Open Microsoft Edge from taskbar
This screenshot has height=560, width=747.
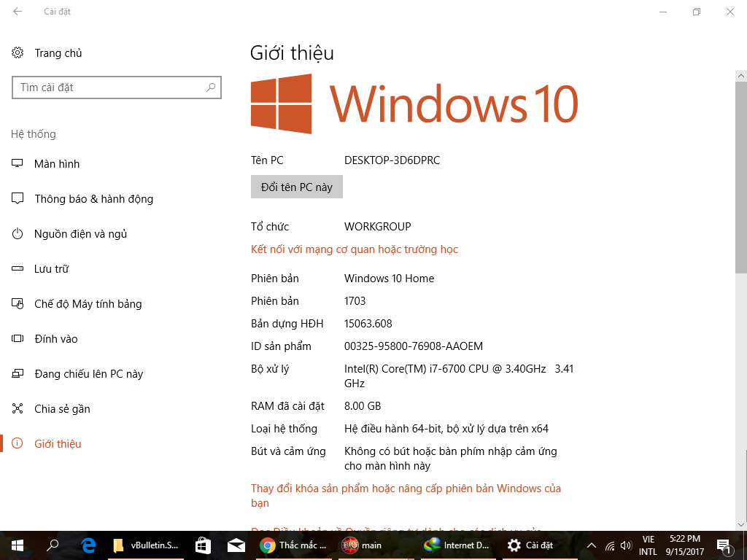89,545
